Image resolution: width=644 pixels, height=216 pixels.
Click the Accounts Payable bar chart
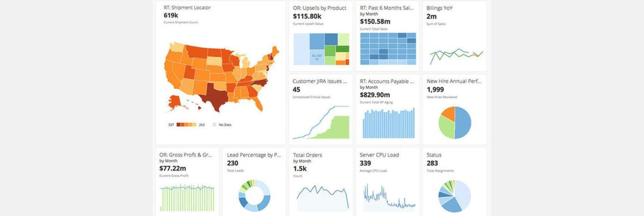click(388, 124)
